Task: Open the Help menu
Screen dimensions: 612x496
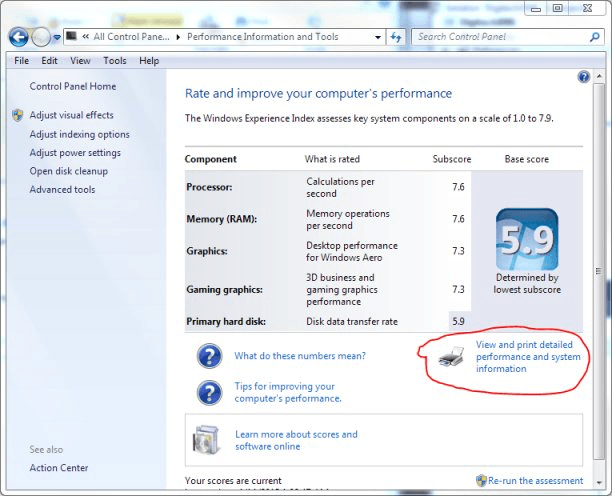Action: point(149,61)
